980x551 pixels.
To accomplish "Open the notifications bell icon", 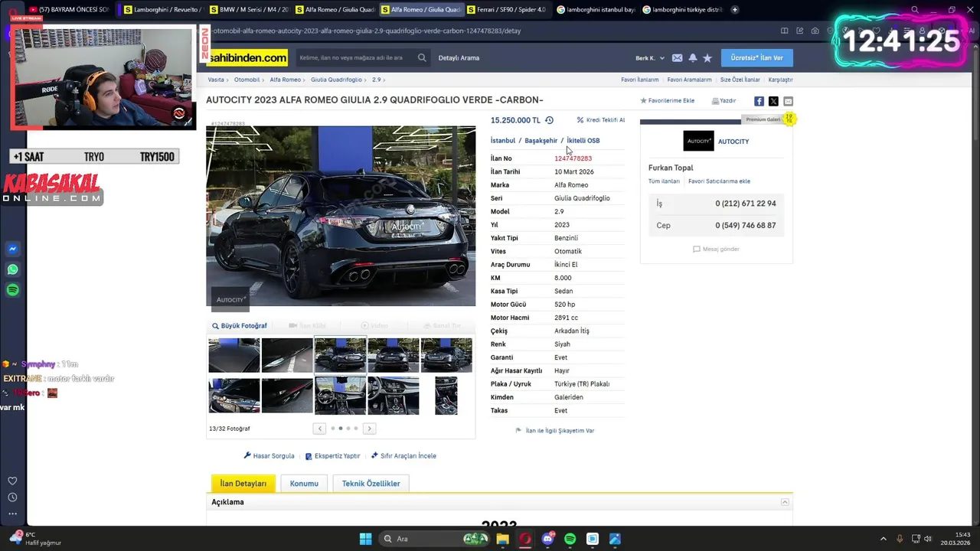I will [693, 58].
